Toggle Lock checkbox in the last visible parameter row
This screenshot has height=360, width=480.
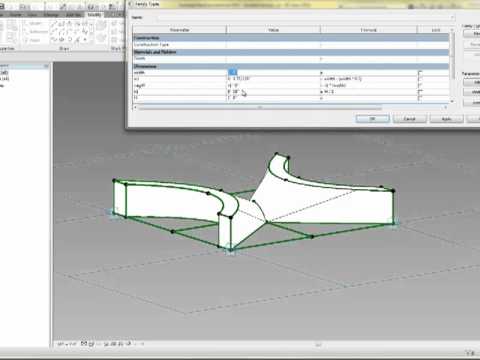[420, 98]
